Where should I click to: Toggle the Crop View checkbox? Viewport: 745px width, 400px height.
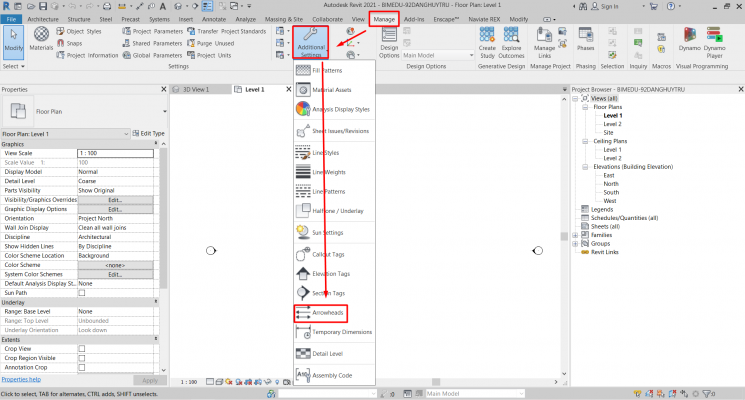82,349
